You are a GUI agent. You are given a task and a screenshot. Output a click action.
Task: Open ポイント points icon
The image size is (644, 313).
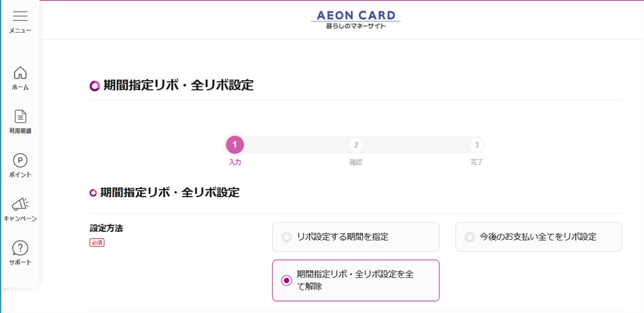pos(20,161)
